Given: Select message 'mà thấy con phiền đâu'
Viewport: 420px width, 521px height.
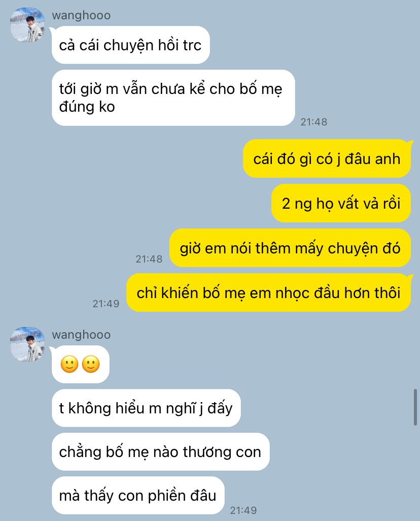Looking at the screenshot, I should coord(138,496).
